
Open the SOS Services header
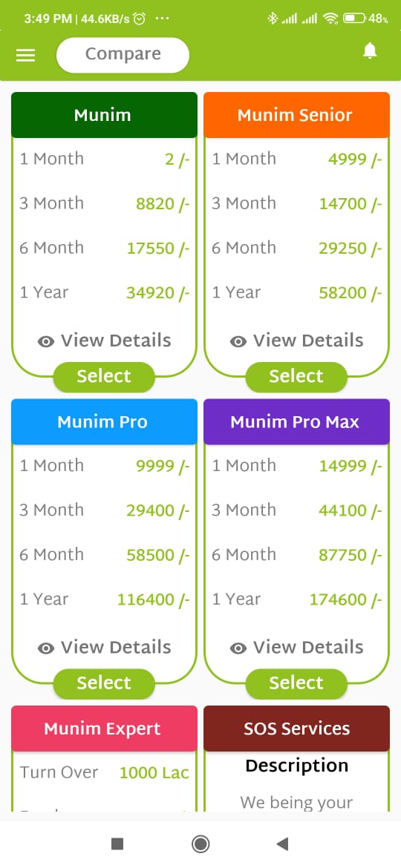(x=297, y=729)
